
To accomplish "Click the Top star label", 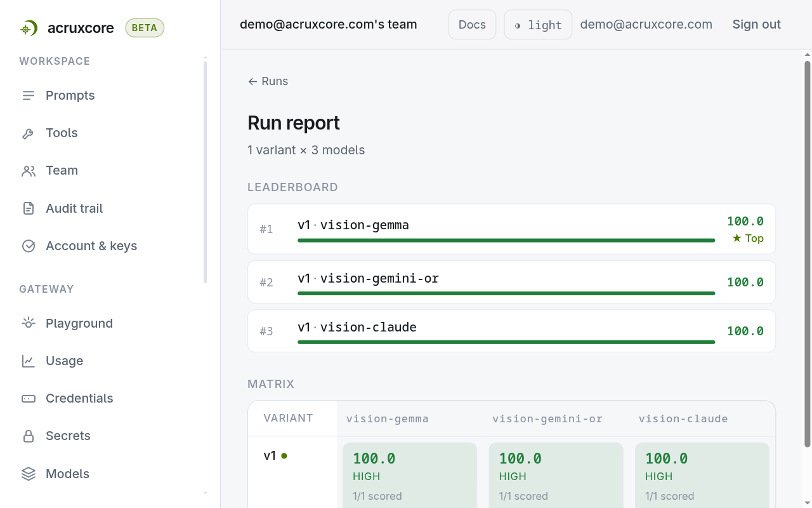I will tap(748, 238).
